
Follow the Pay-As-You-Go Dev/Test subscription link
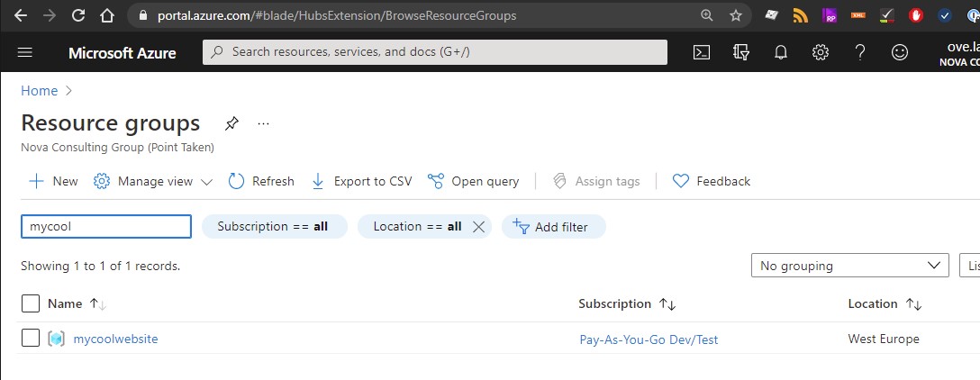[649, 339]
